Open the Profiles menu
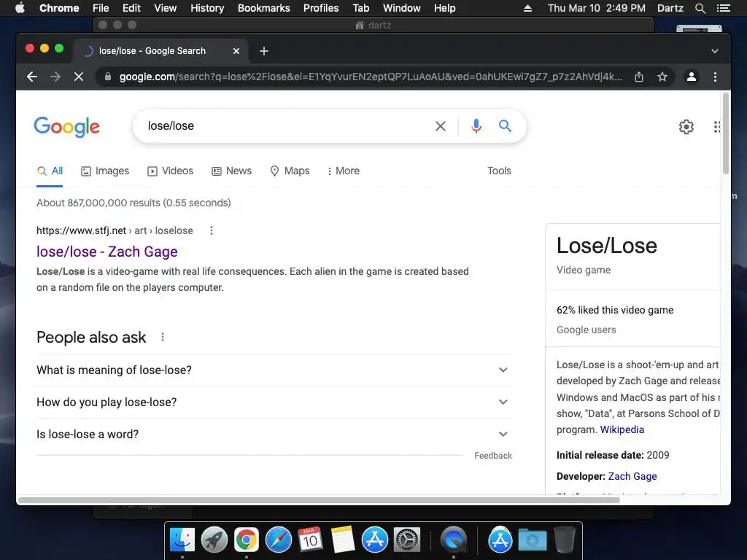Screen dimensions: 747x560 pyautogui.click(x=321, y=8)
